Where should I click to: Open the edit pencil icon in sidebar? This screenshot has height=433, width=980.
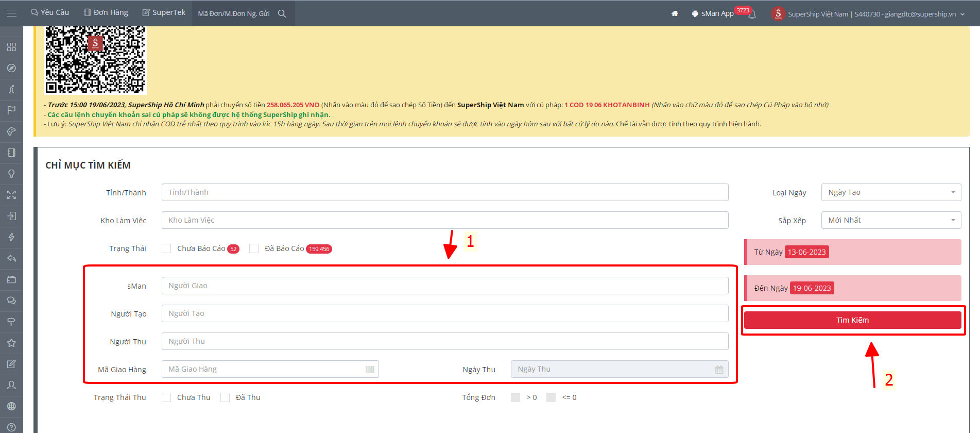(x=11, y=364)
